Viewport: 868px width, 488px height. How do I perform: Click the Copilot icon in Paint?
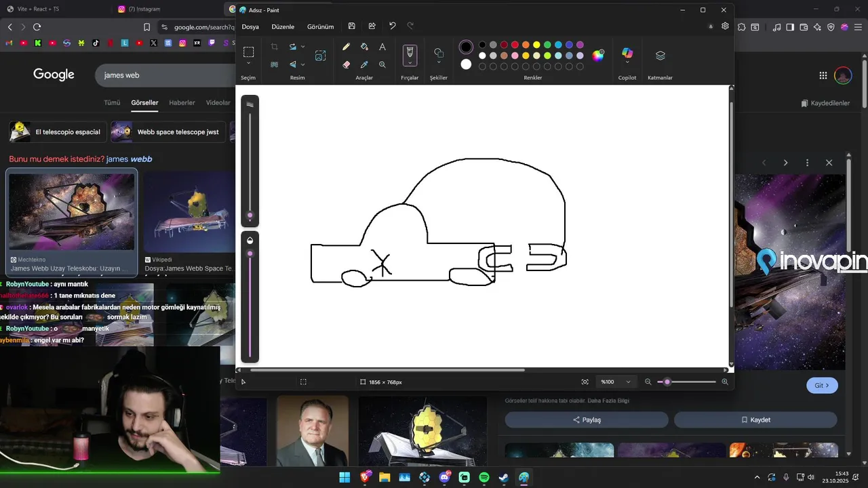(x=627, y=53)
